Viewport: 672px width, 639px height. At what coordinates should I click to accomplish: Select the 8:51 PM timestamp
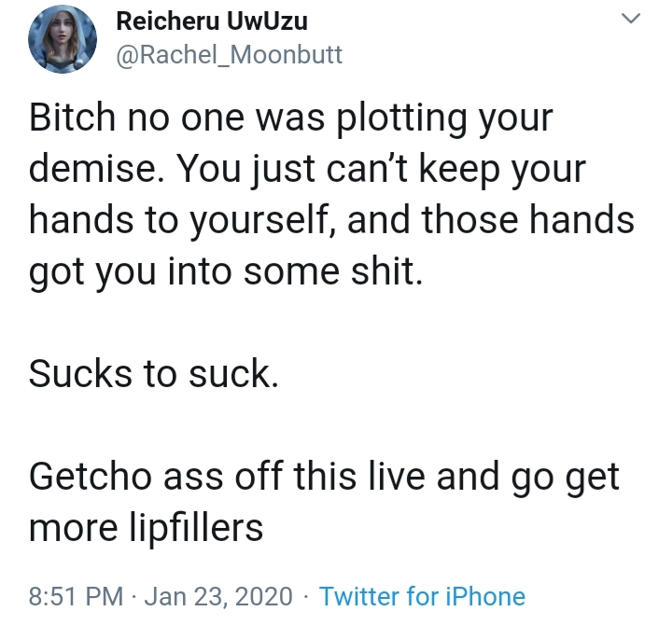click(x=76, y=596)
